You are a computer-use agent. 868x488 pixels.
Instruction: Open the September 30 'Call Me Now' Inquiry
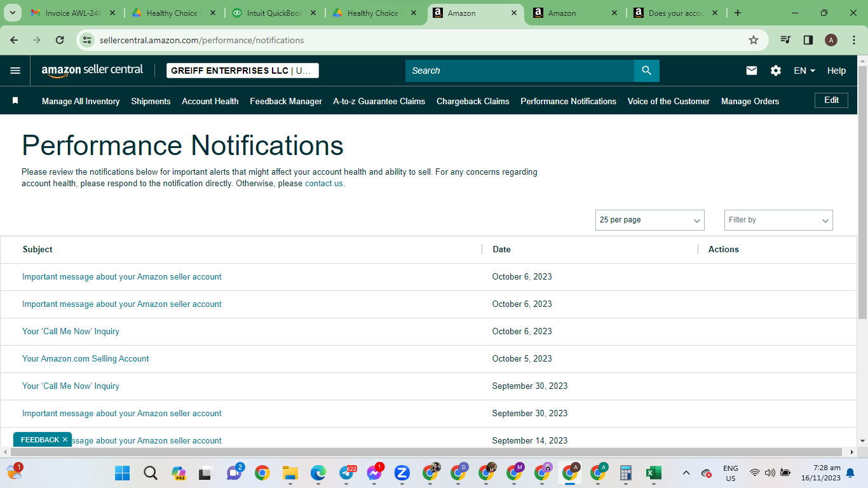tap(71, 386)
